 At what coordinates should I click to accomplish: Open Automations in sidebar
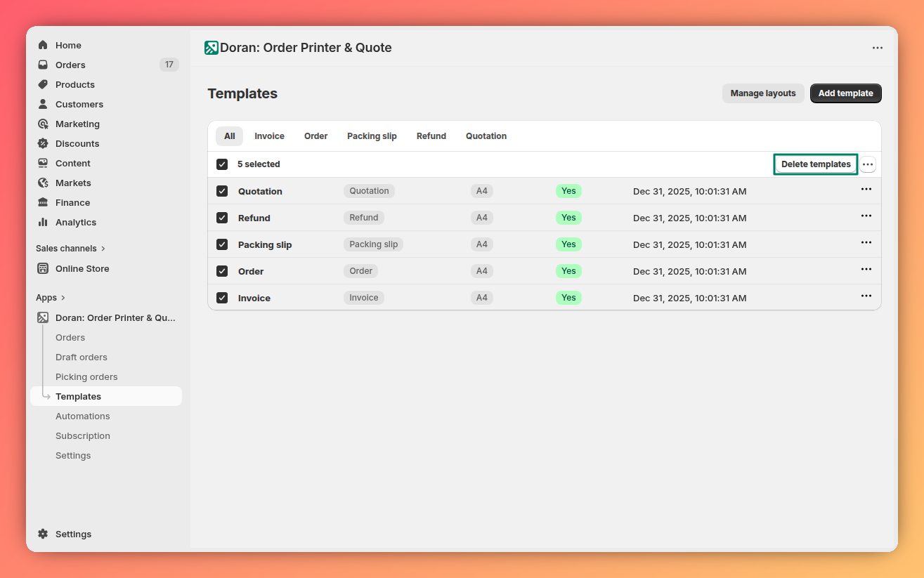[83, 416]
